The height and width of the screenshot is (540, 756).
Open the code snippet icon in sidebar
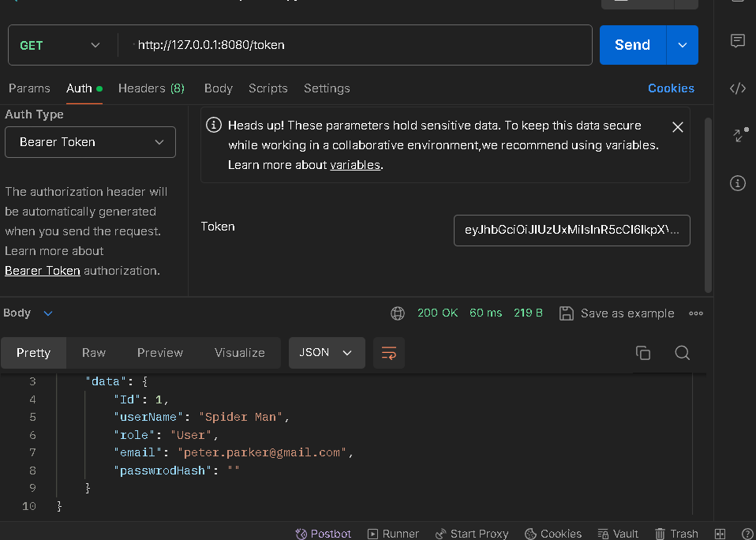(738, 88)
